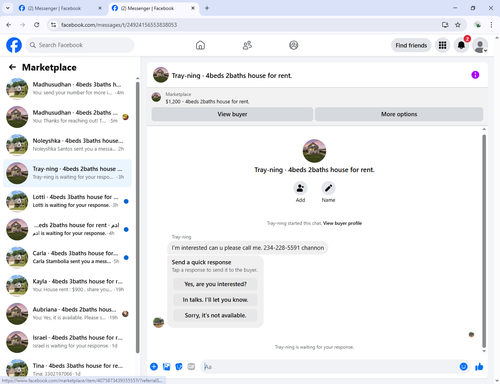Click the message text field
Image resolution: width=500 pixels, height=384 pixels.
330,367
